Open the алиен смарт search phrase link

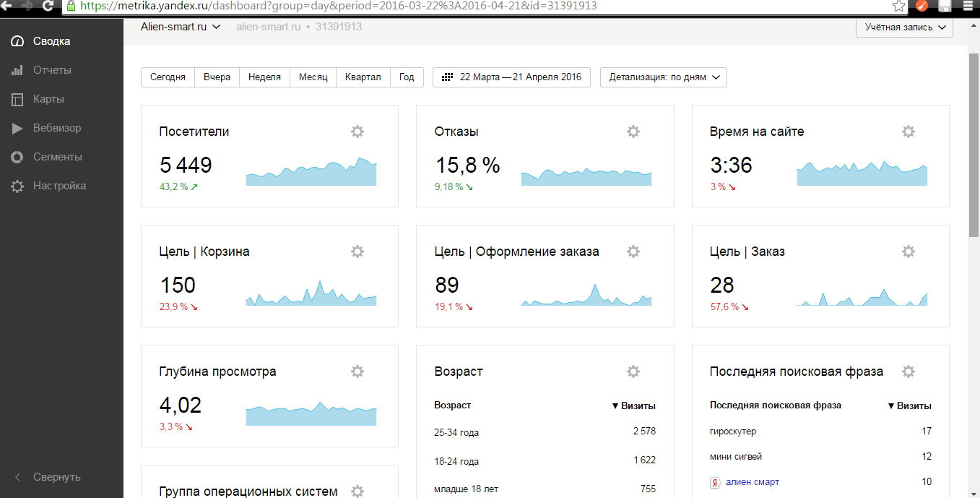point(753,482)
